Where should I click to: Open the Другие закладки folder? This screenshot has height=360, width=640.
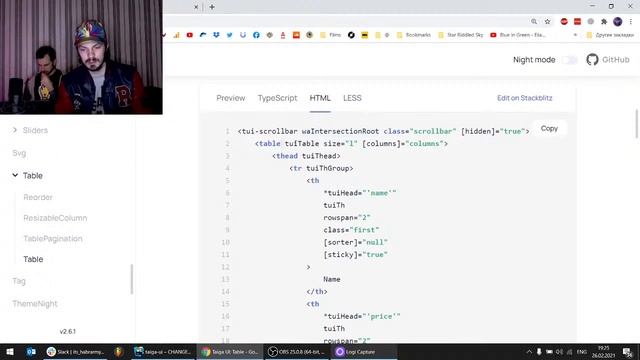[610, 35]
